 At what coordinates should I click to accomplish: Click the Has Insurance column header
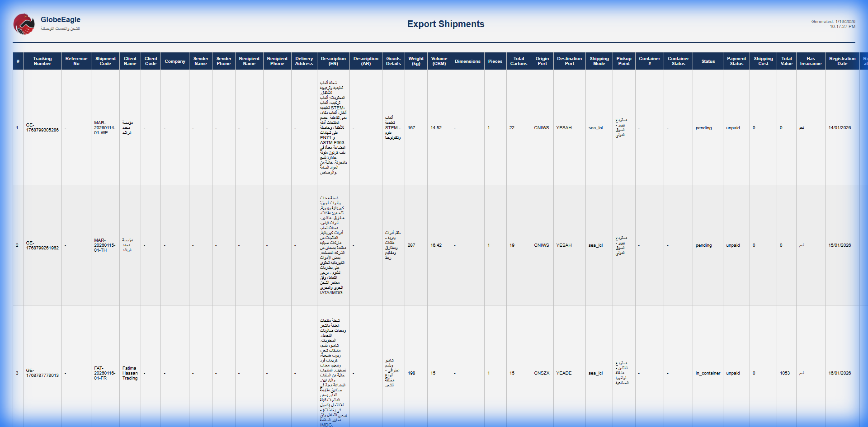tap(810, 61)
